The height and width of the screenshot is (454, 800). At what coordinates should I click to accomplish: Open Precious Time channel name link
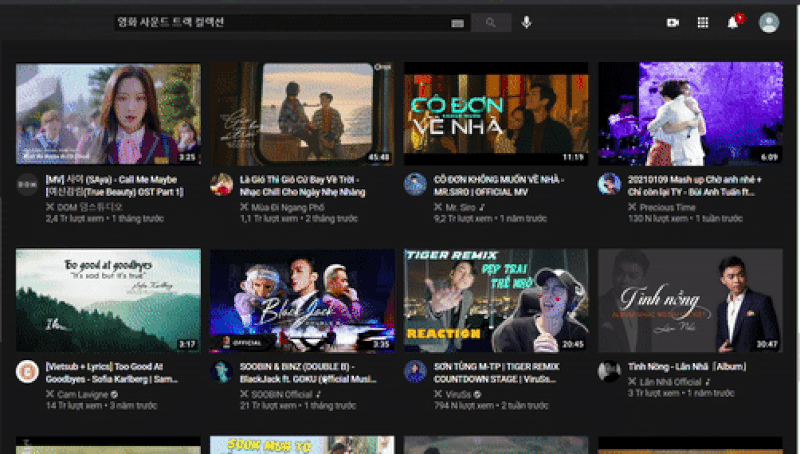coord(667,207)
